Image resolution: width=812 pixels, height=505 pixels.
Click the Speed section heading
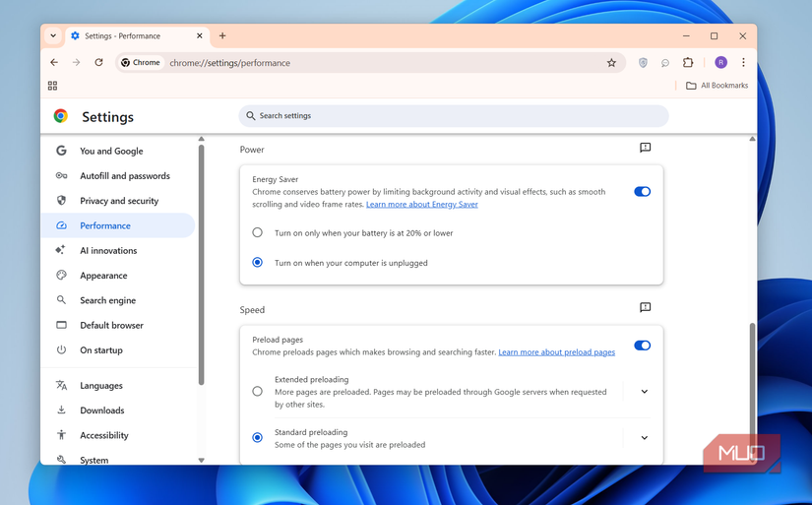252,310
